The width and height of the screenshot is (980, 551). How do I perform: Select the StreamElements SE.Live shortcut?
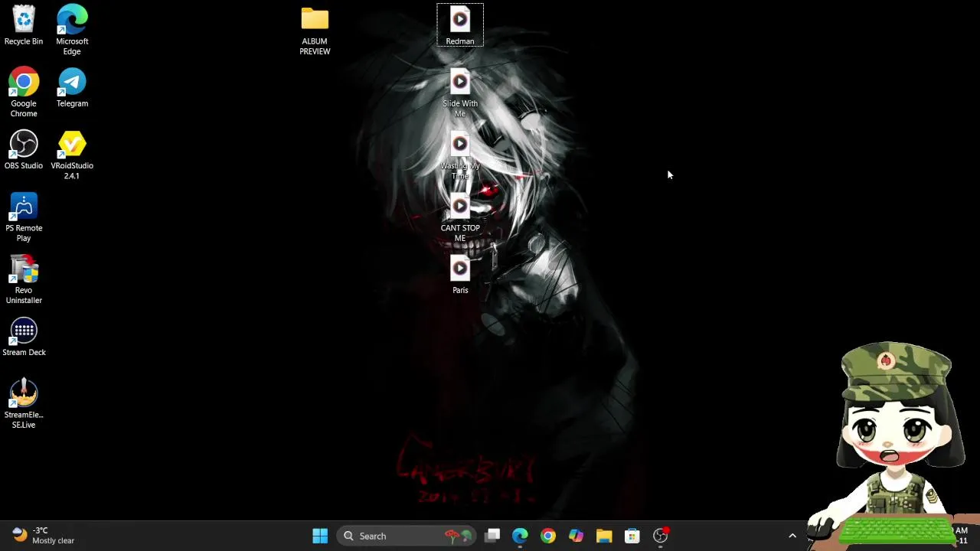tap(24, 403)
